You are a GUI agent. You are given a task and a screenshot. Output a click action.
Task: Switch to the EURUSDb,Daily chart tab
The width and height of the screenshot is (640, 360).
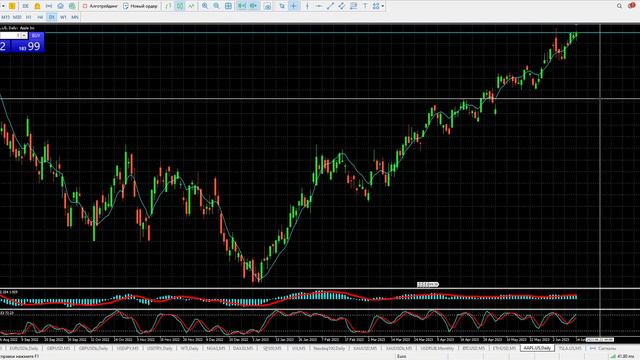(24, 348)
